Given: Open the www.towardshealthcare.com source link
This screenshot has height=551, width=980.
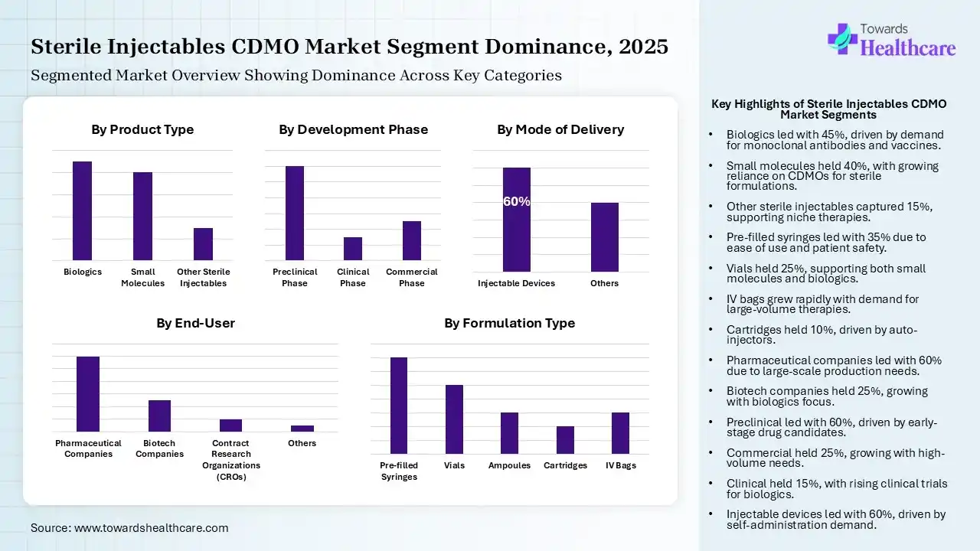Looking at the screenshot, I should click(152, 528).
